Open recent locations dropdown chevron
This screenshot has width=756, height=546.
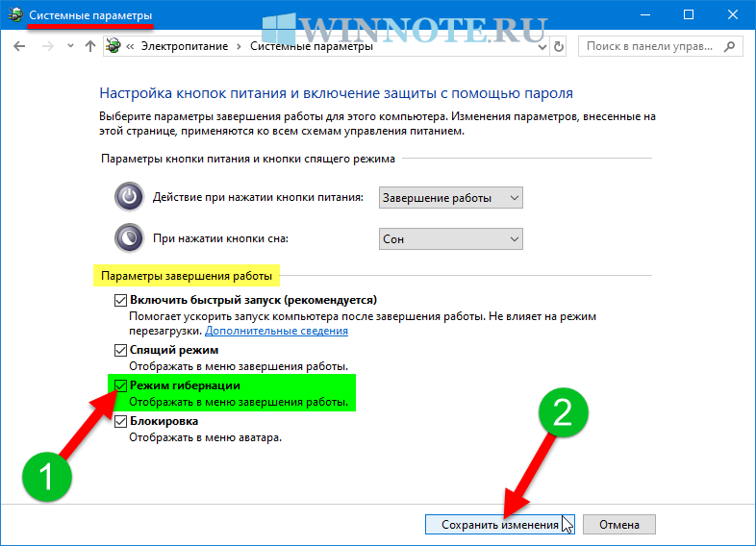coord(70,46)
